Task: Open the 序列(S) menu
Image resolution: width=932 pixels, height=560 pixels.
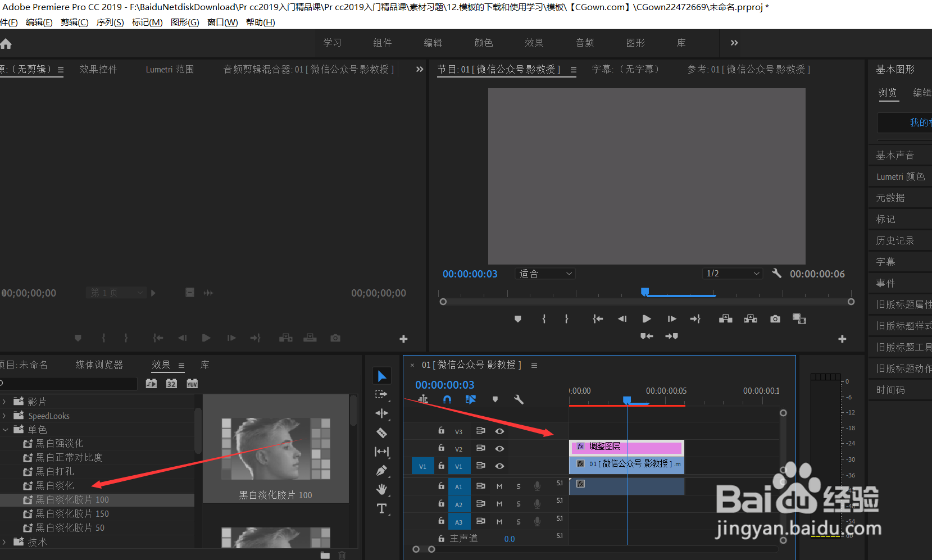Action: click(110, 22)
